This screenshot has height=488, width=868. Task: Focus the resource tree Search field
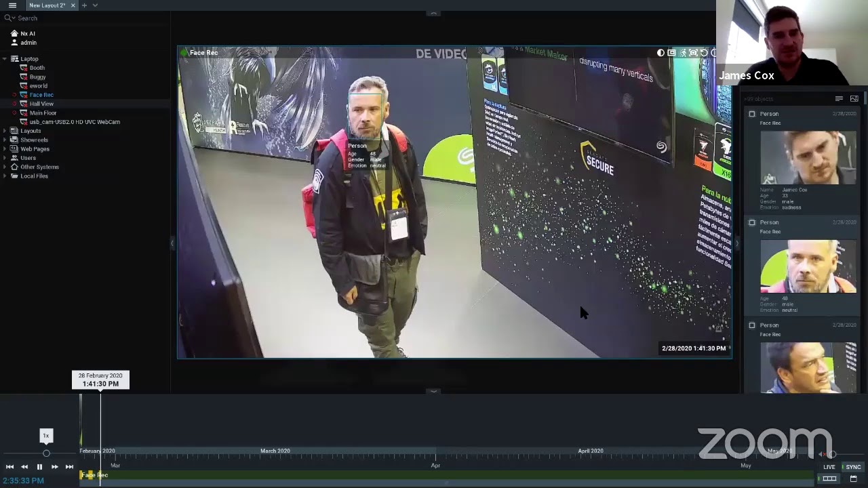pos(85,18)
